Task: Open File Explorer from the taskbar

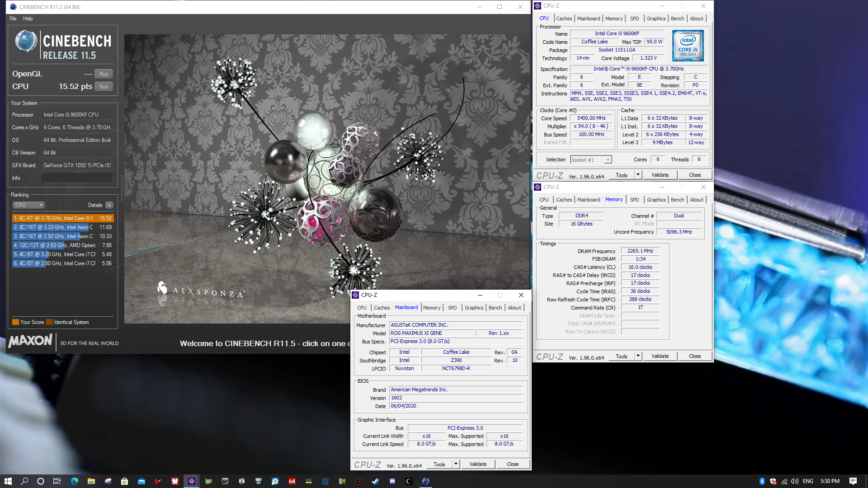Action: (91, 481)
